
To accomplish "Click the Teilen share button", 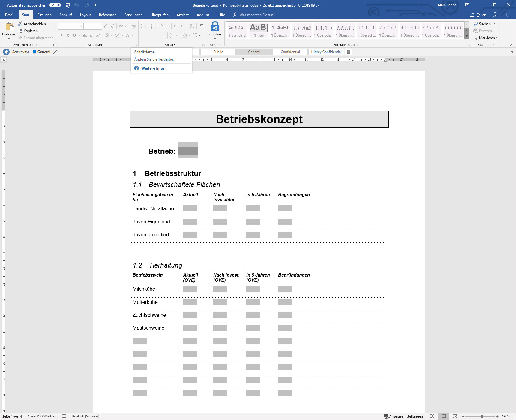I will [x=478, y=15].
